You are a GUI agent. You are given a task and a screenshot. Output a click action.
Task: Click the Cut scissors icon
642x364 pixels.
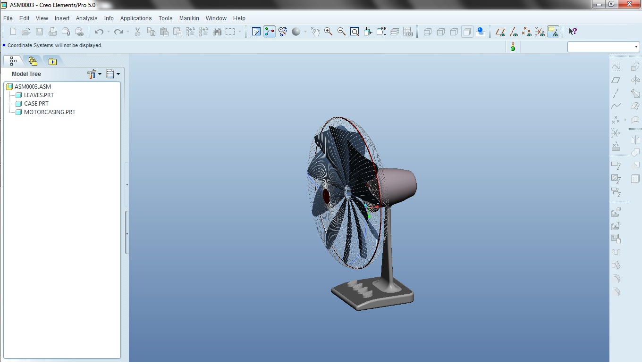(x=138, y=32)
